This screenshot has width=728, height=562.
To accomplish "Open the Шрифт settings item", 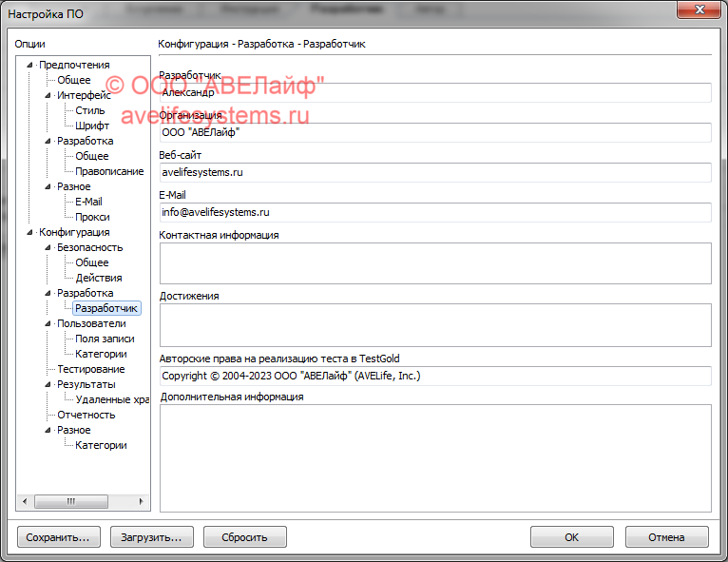I will click(92, 126).
